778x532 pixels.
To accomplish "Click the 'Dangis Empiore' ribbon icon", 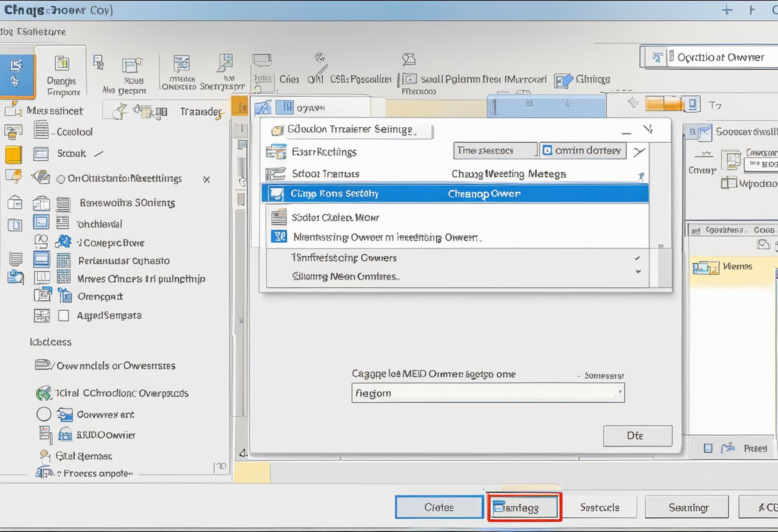I will [x=62, y=64].
